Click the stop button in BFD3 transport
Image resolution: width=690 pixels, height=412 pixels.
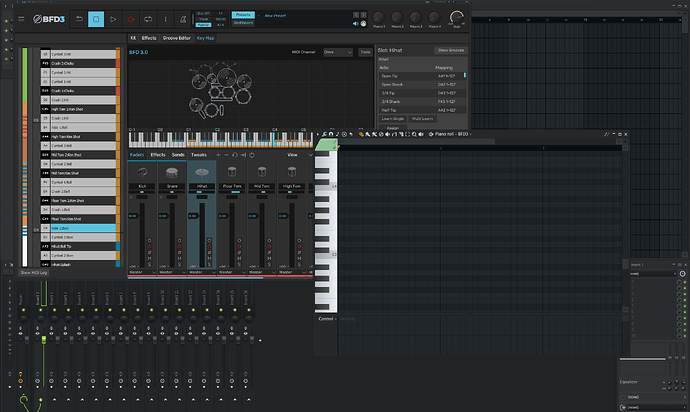[95, 18]
